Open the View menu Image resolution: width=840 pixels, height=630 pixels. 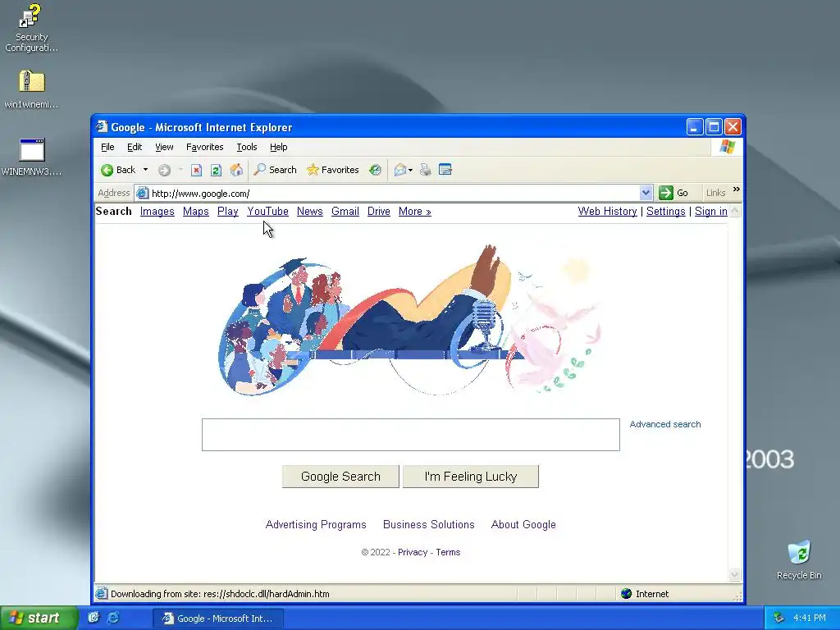[x=164, y=147]
